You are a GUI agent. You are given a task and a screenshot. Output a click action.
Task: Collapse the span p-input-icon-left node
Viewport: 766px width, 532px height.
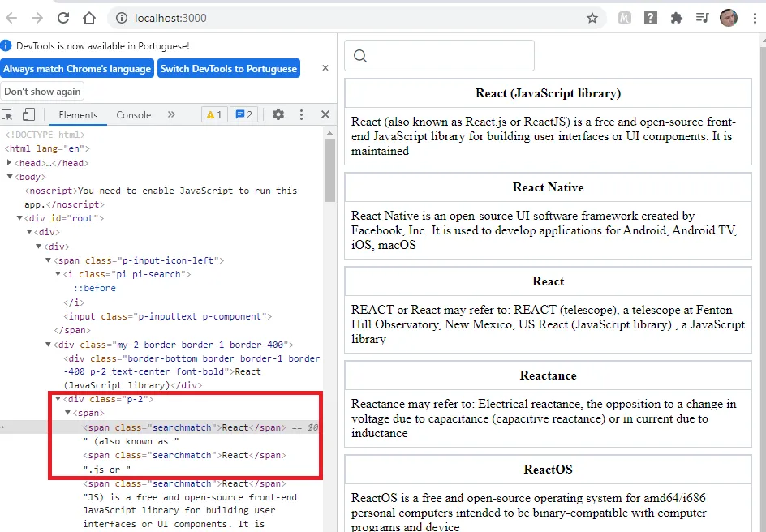48,260
